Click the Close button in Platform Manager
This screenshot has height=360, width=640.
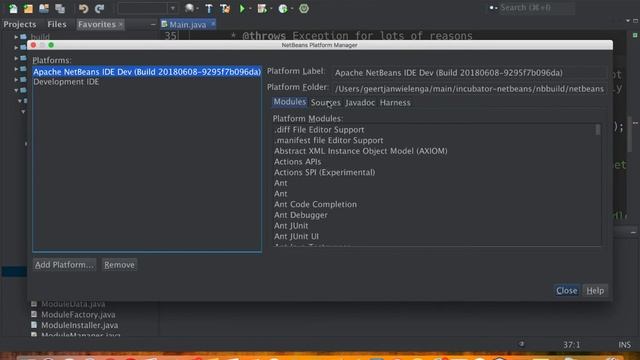pos(567,291)
